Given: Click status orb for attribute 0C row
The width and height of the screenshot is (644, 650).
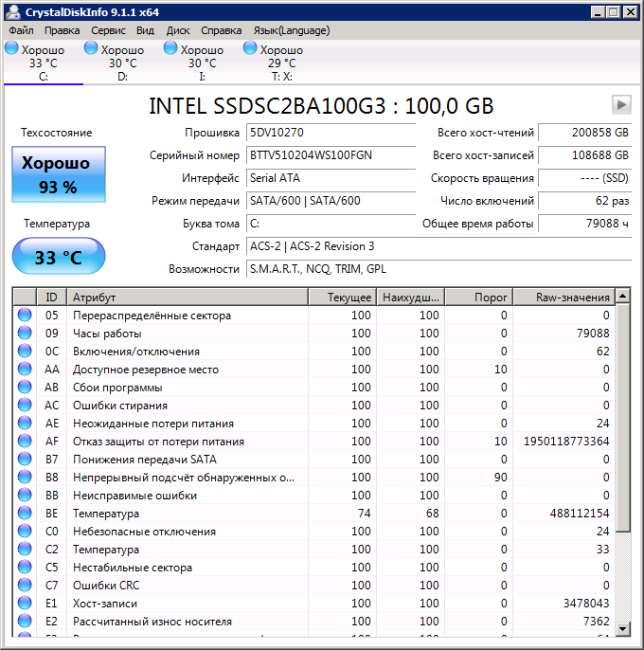Looking at the screenshot, I should (x=25, y=352).
